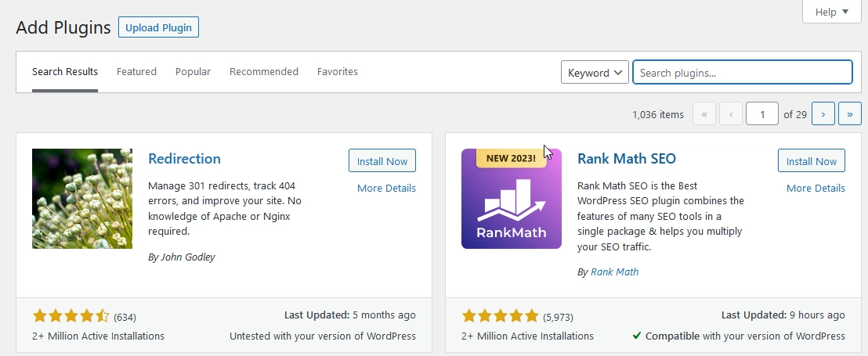Switch to the Search Results tab
The width and height of the screenshot is (868, 356).
pos(65,71)
